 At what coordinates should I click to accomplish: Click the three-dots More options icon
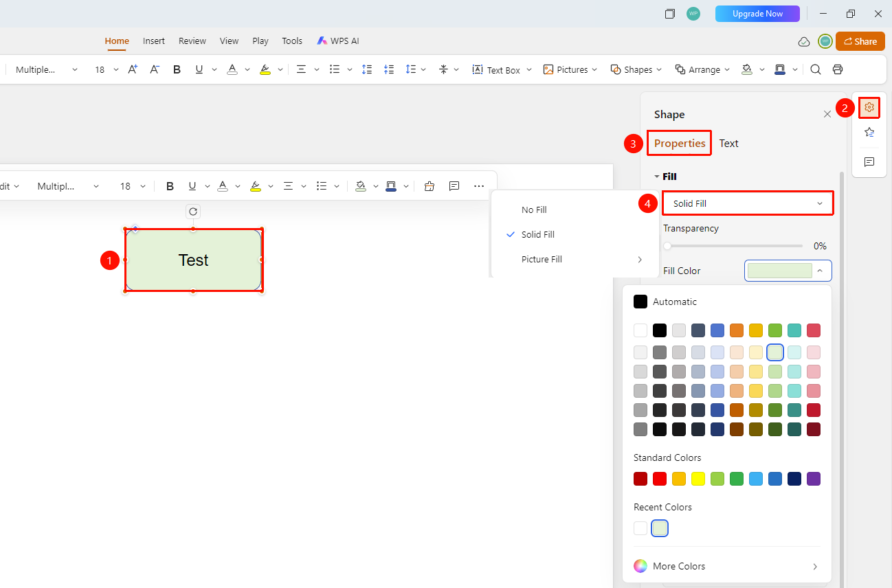[x=479, y=186]
